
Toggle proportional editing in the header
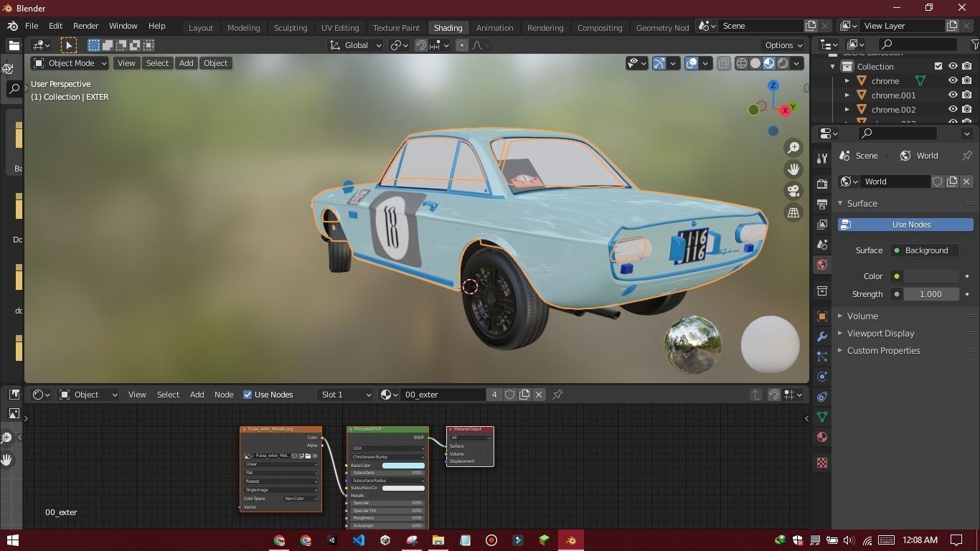point(462,45)
